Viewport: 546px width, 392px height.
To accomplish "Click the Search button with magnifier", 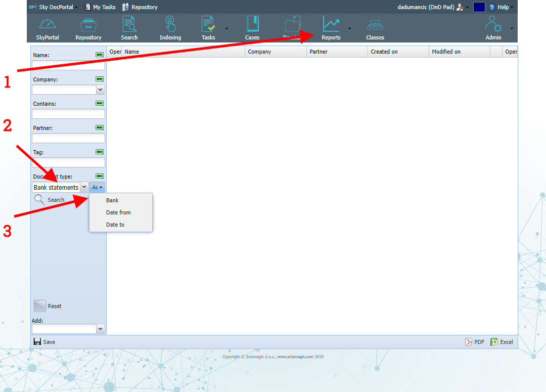I will click(50, 200).
